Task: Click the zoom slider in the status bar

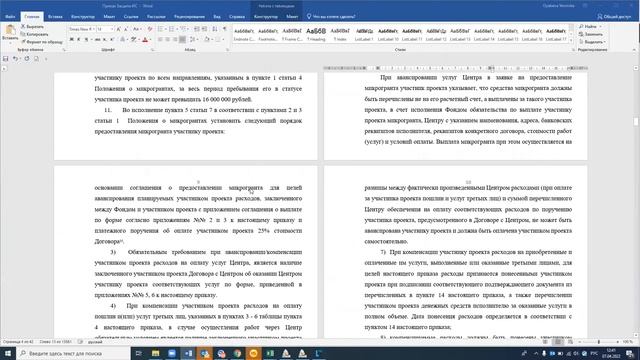Action: coord(598,342)
